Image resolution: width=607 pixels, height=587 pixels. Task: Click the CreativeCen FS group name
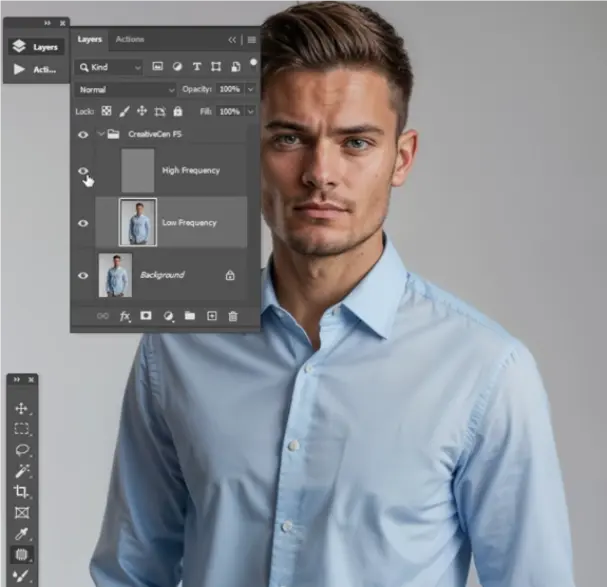[x=155, y=134]
